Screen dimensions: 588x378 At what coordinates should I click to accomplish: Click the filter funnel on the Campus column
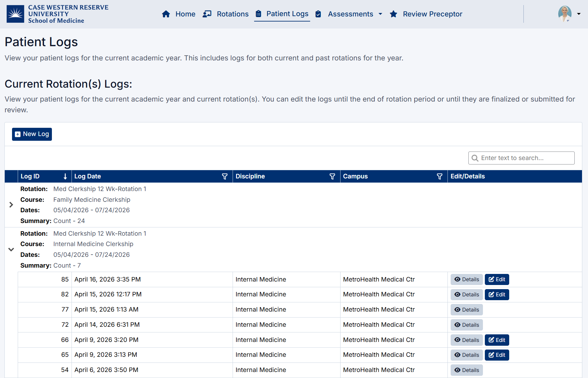pyautogui.click(x=440, y=176)
